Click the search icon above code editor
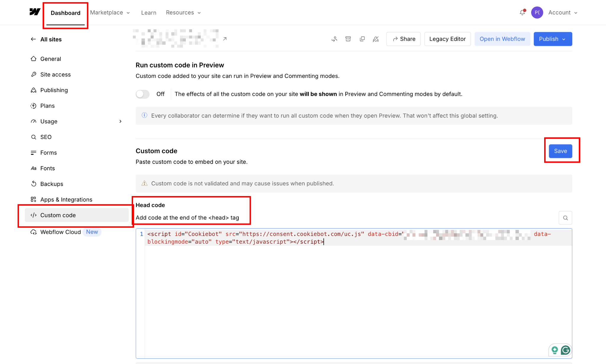This screenshot has width=606, height=364. tap(565, 218)
